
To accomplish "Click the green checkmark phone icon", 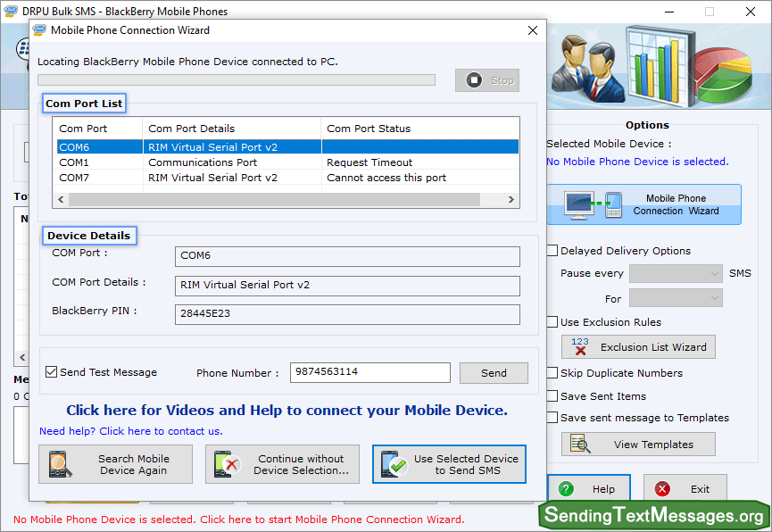I will (394, 464).
